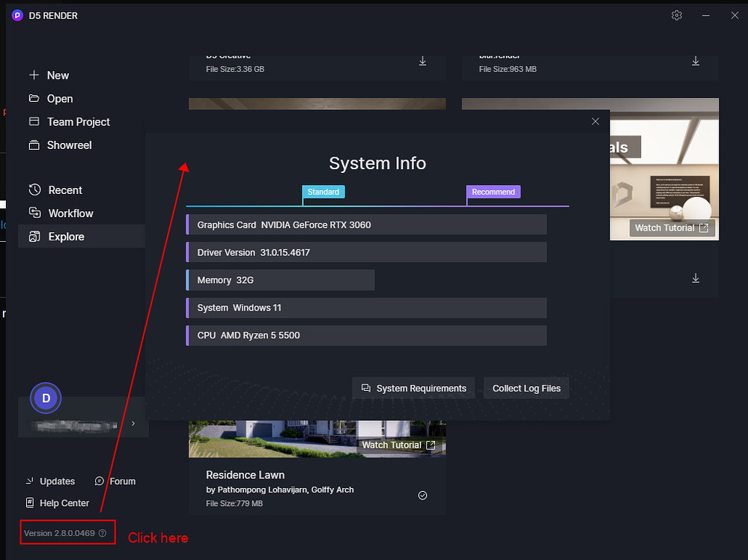Viewport: 748px width, 560px height.
Task: Click the D5 Render logo icon
Action: pos(16,15)
